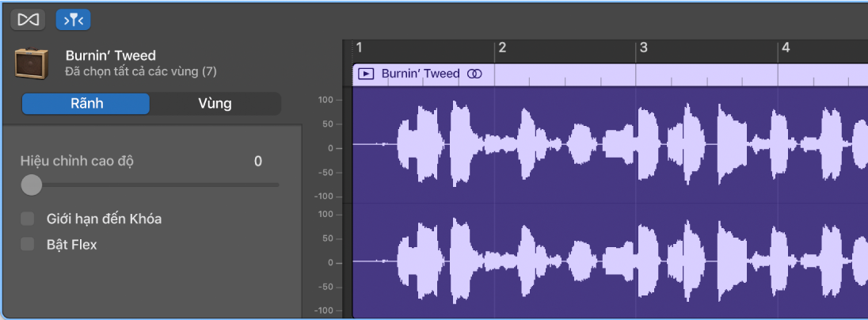Click the Burnin' Tweed amp icon
Image resolution: width=868 pixels, height=320 pixels.
pyautogui.click(x=32, y=63)
